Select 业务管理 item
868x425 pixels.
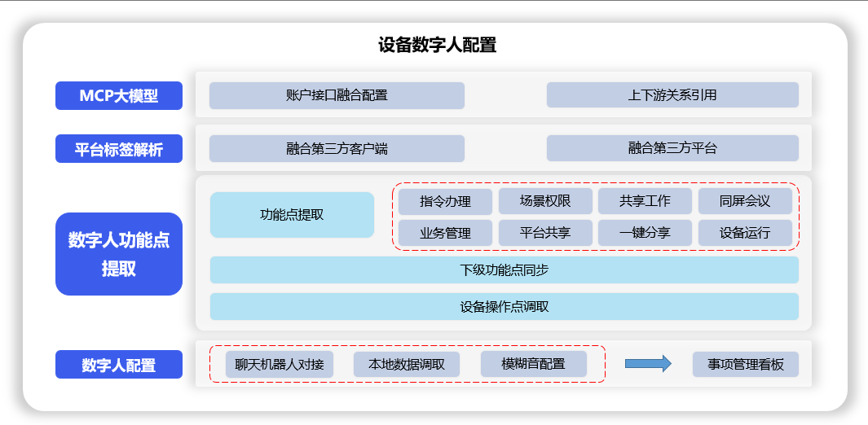[x=445, y=233]
